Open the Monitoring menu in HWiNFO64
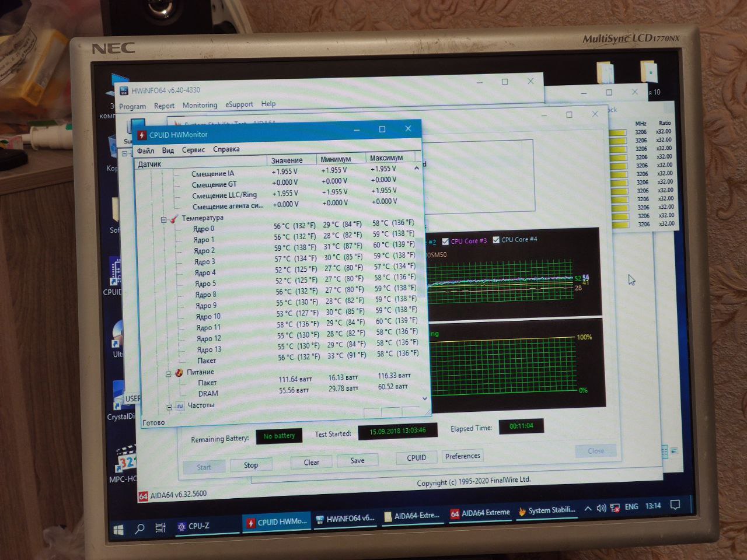This screenshot has height=560, width=747. [200, 105]
